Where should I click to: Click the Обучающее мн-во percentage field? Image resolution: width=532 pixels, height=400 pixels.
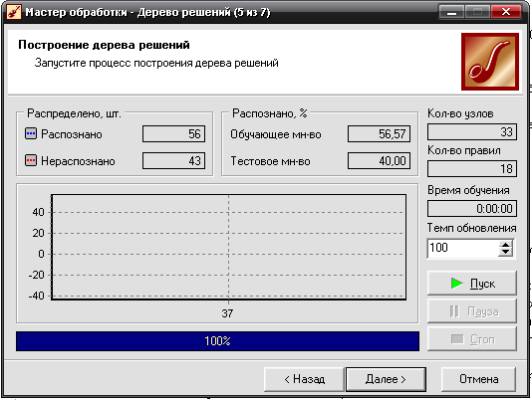pyautogui.click(x=379, y=134)
